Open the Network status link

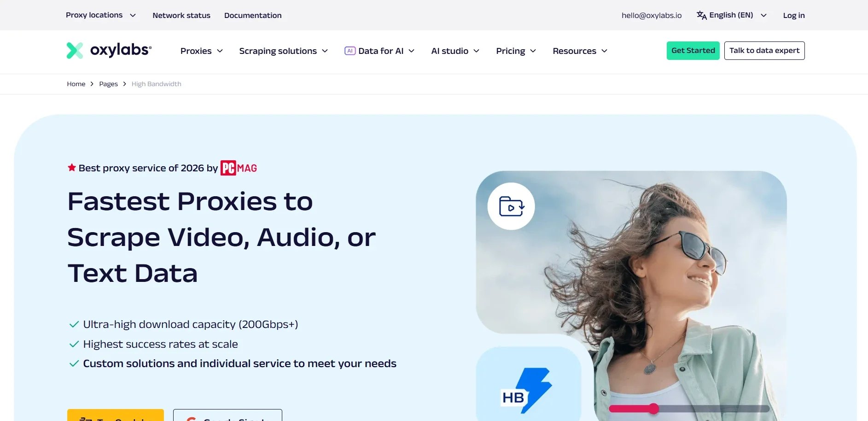181,15
